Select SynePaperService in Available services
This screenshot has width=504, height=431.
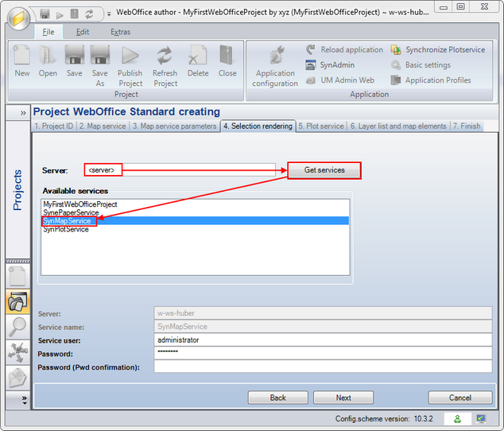click(x=195, y=212)
